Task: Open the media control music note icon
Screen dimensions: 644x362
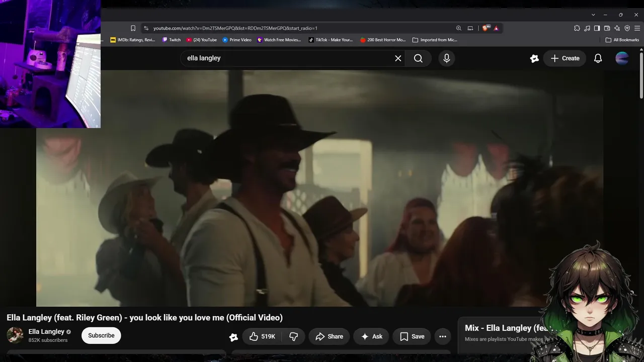Action: point(587,28)
